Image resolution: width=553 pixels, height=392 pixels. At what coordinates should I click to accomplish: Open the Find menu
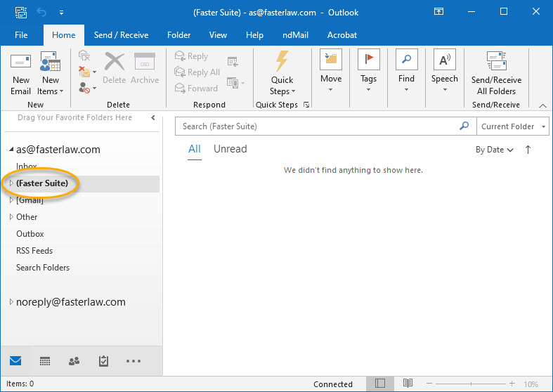point(406,71)
